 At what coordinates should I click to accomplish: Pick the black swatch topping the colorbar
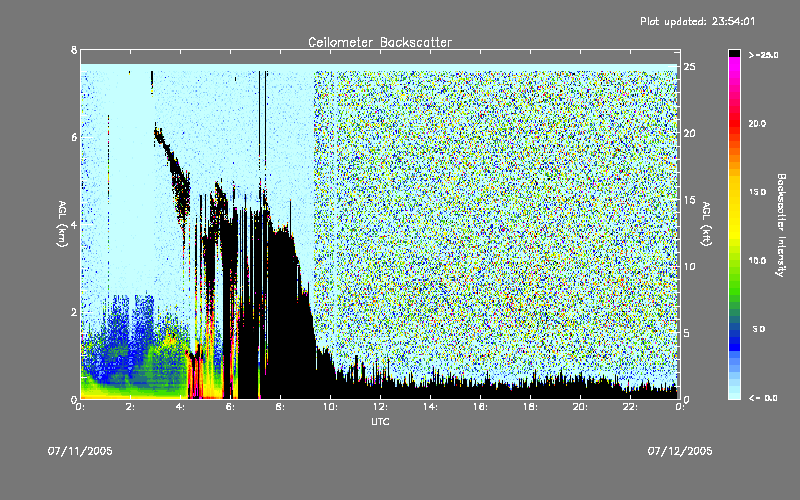pyautogui.click(x=734, y=53)
